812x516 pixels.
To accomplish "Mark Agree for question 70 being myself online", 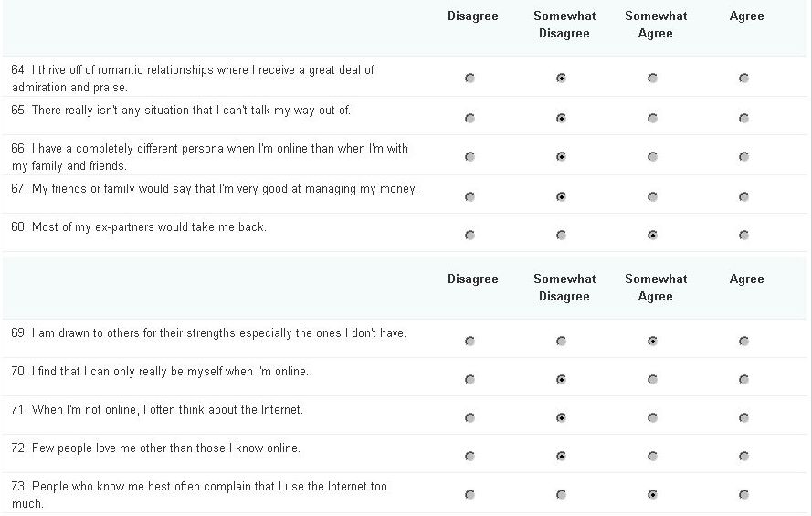I will (743, 379).
